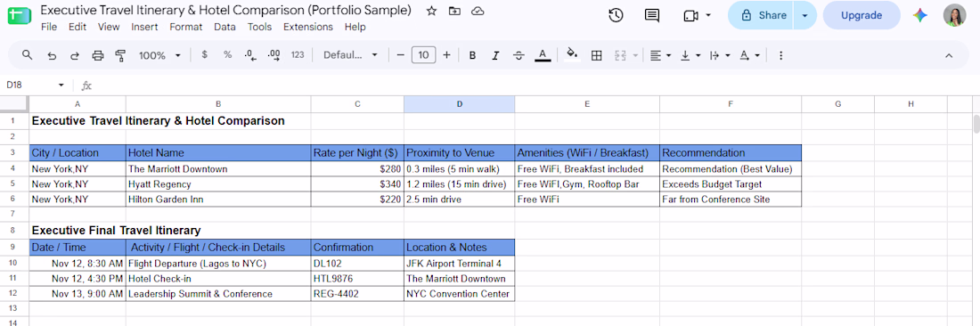Viewport: 980px width, 326px height.
Task: Open the Gemini sparkle assistant
Action: [920, 16]
